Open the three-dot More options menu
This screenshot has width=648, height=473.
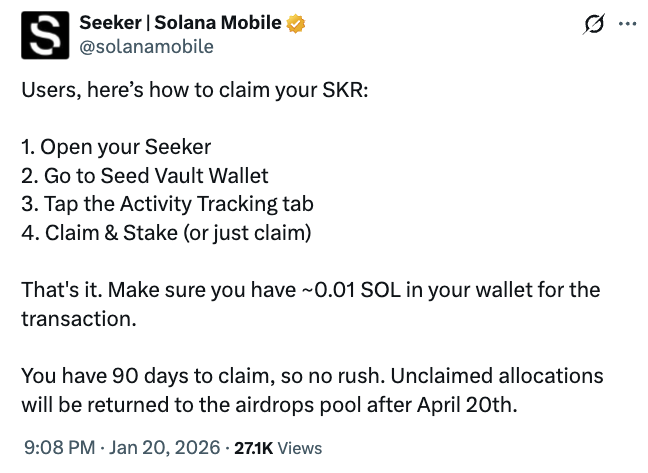(x=627, y=23)
